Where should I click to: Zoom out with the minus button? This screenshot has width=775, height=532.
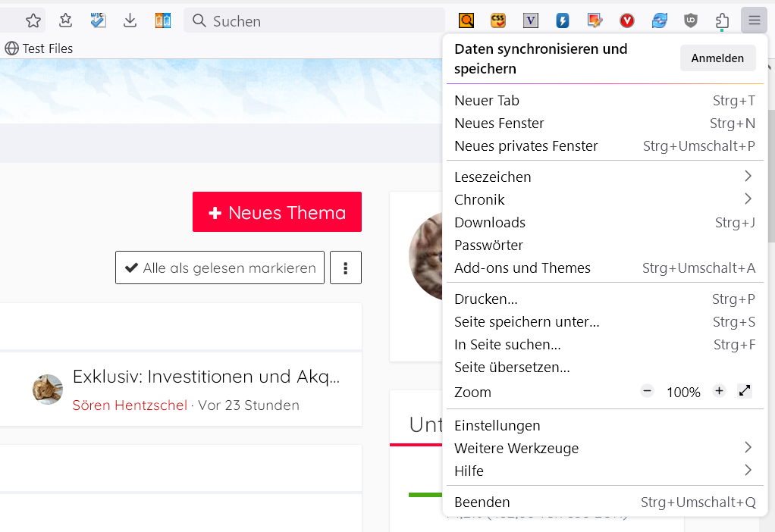coord(647,391)
